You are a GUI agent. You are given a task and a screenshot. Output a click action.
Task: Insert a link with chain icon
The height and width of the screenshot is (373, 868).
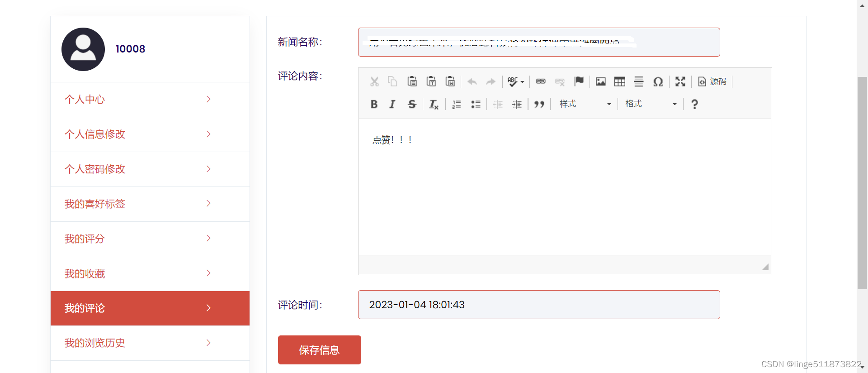pos(541,81)
